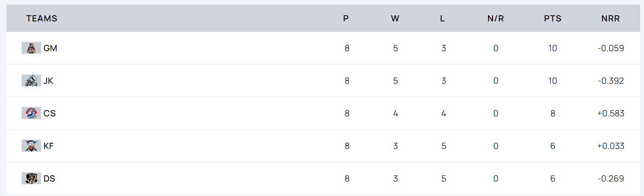Viewport: 644px width, 196px height.
Task: Click the JK team logo icon
Action: 31,81
